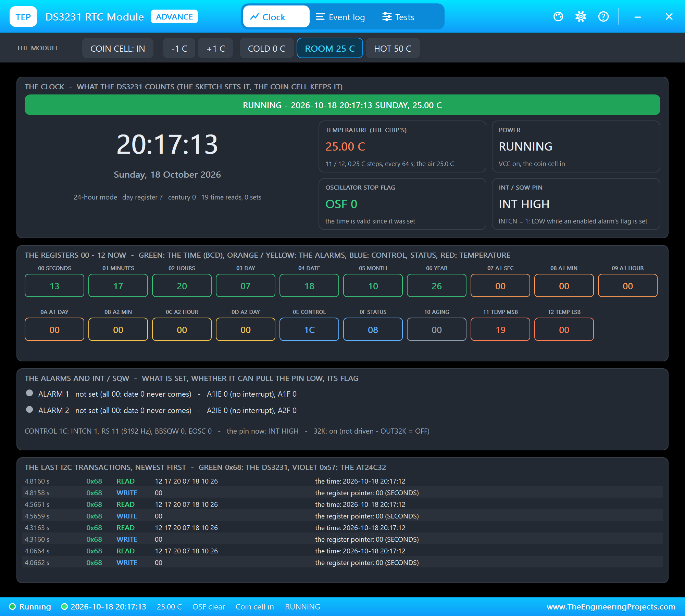Open the help question mark icon

(x=603, y=16)
